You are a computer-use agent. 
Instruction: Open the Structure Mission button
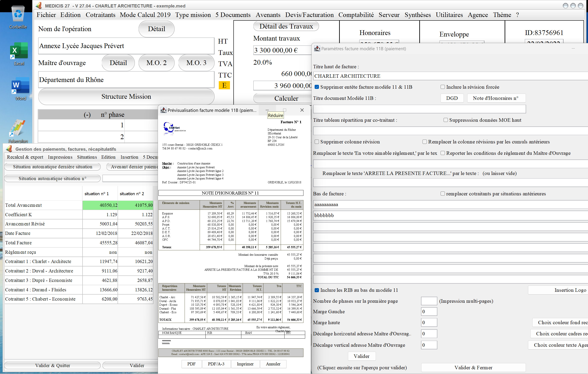(x=126, y=97)
